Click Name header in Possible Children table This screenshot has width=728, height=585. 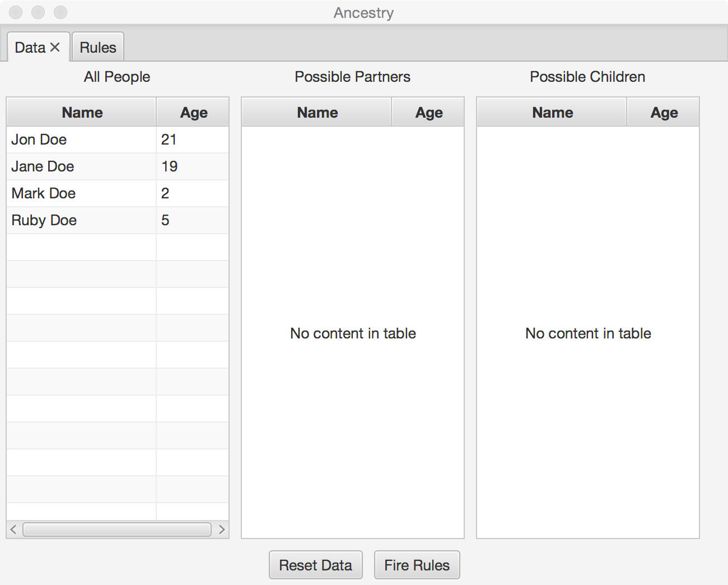(x=552, y=112)
